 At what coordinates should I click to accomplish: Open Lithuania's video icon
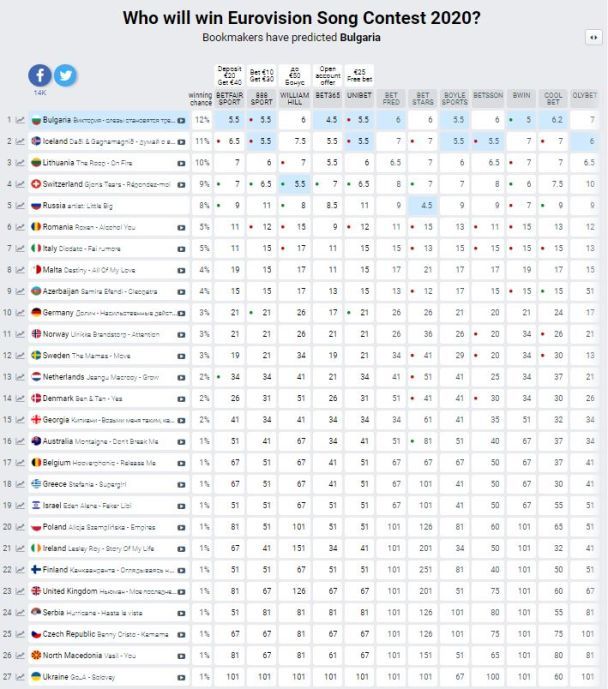[181, 163]
